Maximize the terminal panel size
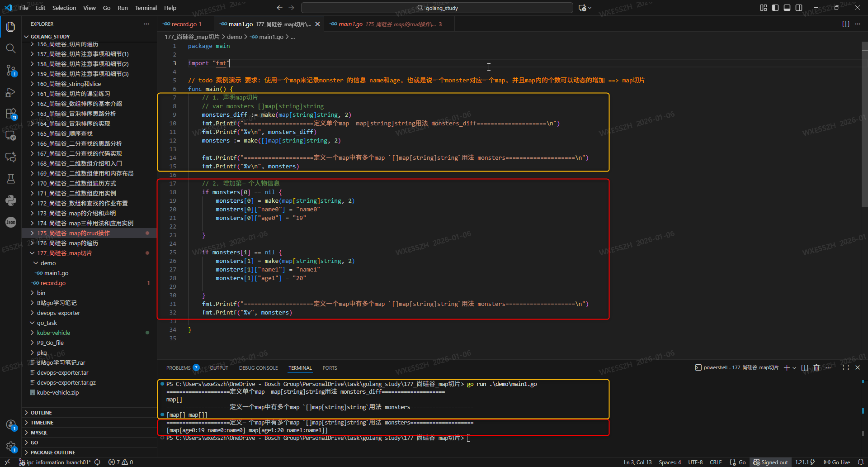868x467 pixels. pyautogui.click(x=846, y=368)
